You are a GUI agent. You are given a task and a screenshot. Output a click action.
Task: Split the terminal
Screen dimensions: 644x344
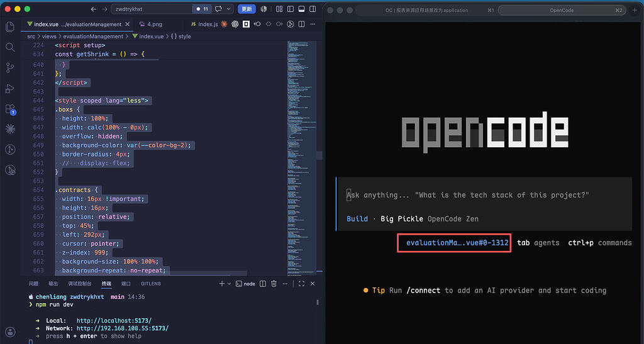point(263,284)
